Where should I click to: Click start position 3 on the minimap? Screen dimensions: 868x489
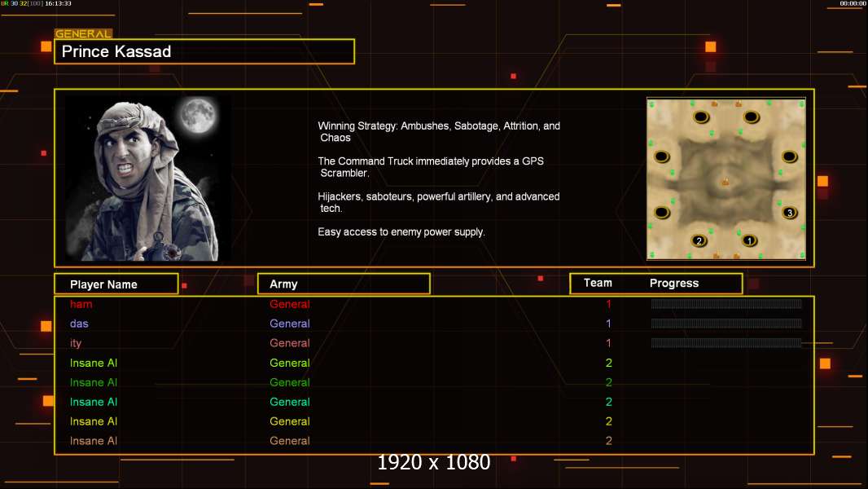(789, 212)
